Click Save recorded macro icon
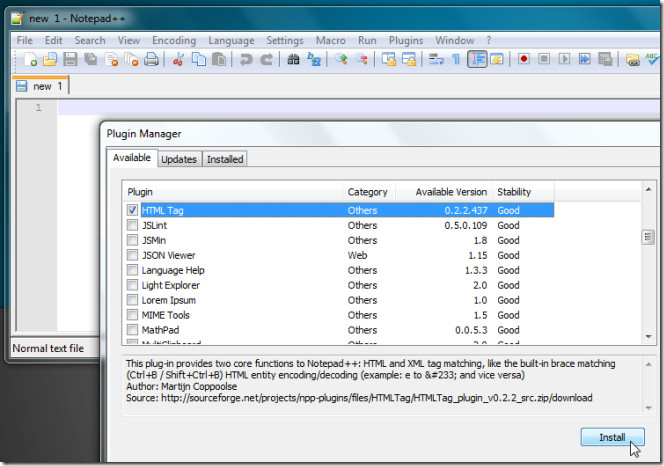The image size is (664, 466). [x=605, y=59]
